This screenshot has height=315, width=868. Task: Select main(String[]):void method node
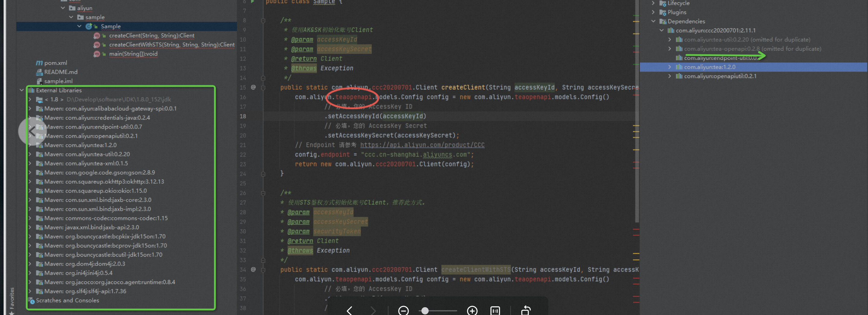pyautogui.click(x=133, y=54)
